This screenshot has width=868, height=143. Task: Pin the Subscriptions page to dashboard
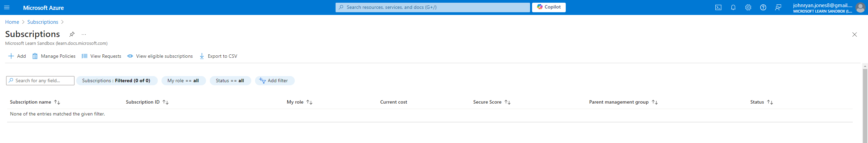[72, 34]
